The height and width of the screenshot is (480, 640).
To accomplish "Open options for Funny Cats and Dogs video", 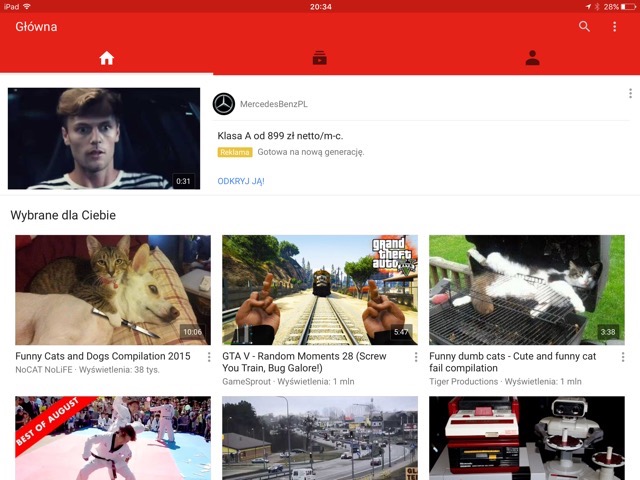I will [x=209, y=357].
